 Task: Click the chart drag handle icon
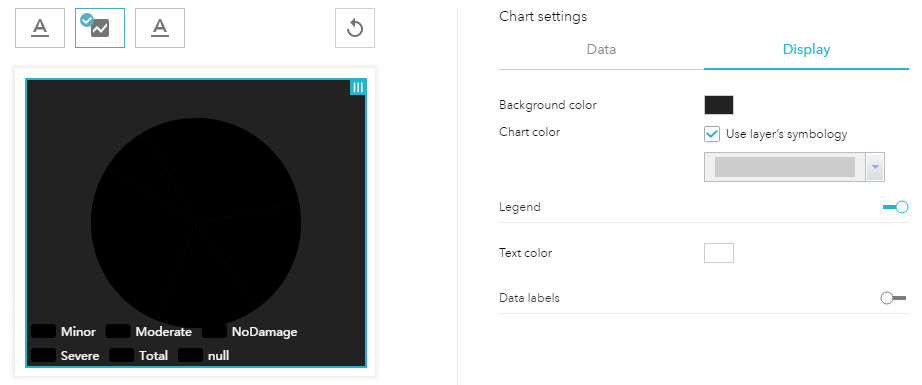click(x=358, y=87)
